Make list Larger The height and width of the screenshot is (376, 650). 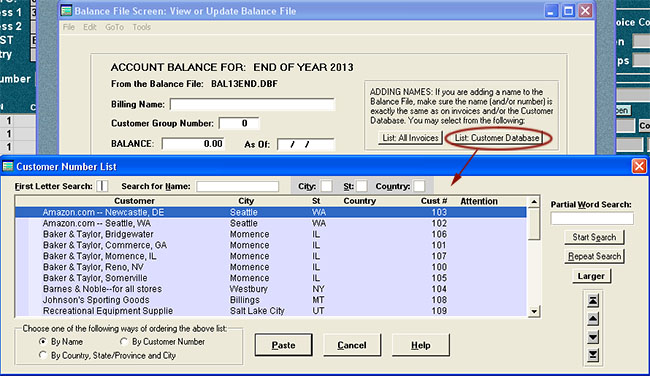(x=591, y=276)
